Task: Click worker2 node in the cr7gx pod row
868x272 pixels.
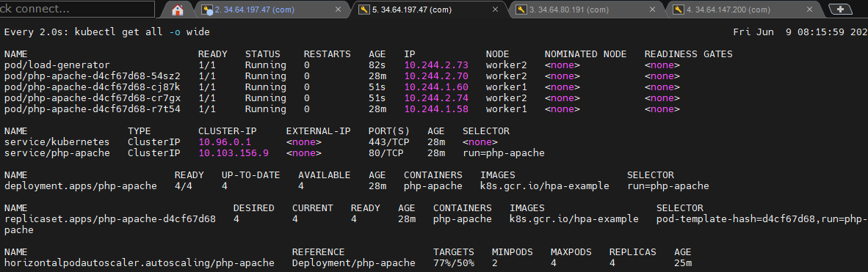Action: (506, 98)
